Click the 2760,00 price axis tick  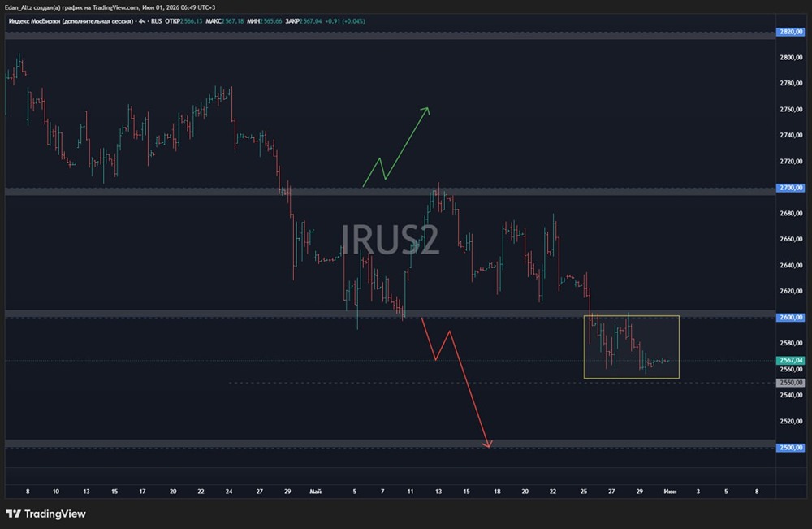click(791, 110)
